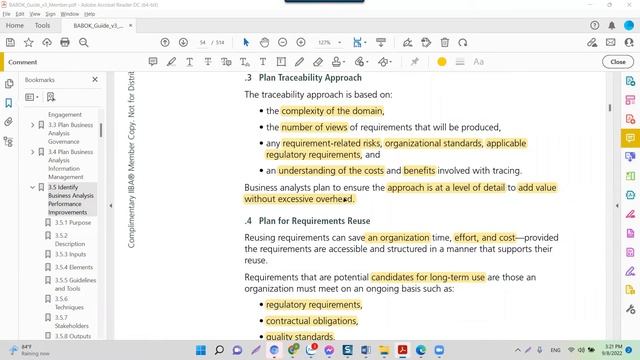Show page thumbnails panel

[x=9, y=84]
